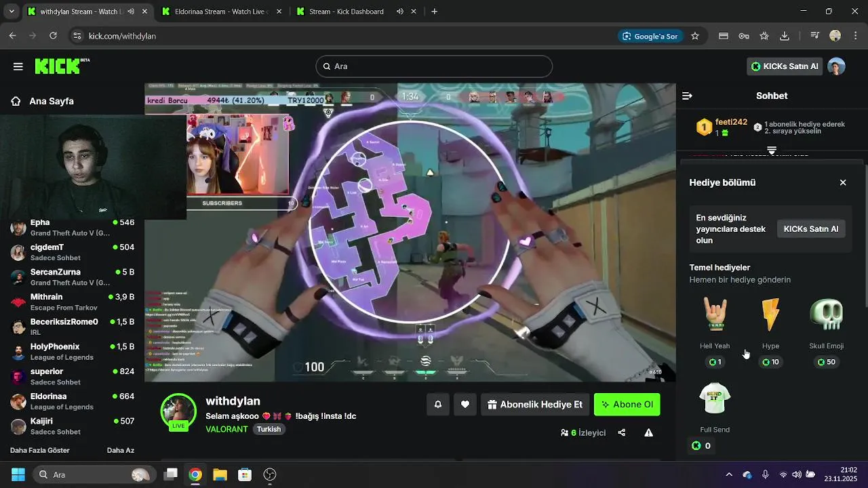Follow withdylan with the heart button

click(465, 405)
